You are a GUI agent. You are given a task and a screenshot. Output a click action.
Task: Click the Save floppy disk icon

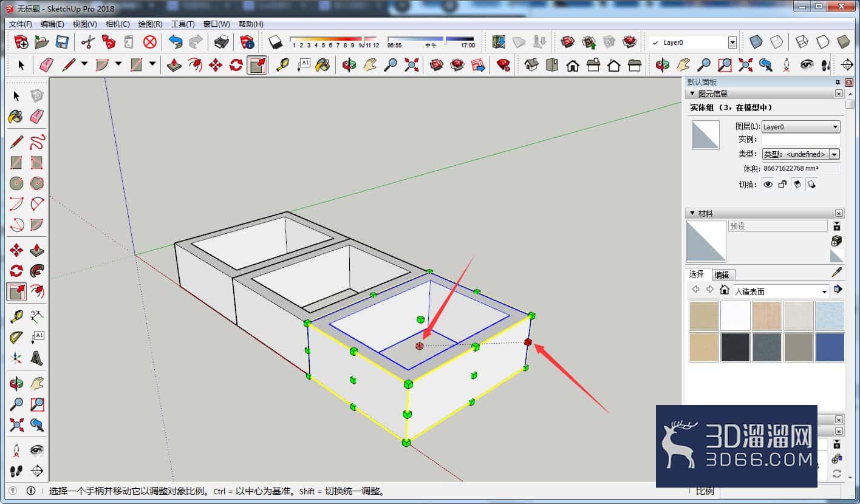click(x=62, y=42)
